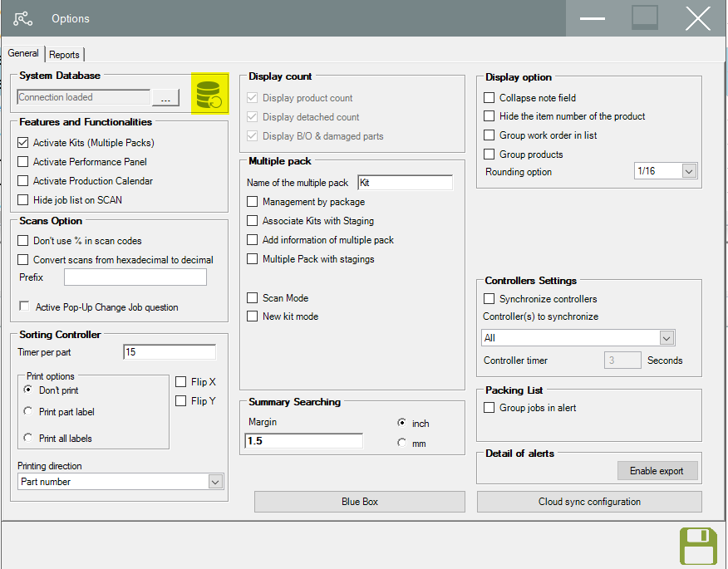Screen dimensions: 728x569
Task: Open the Blue Box settings
Action: (360, 502)
